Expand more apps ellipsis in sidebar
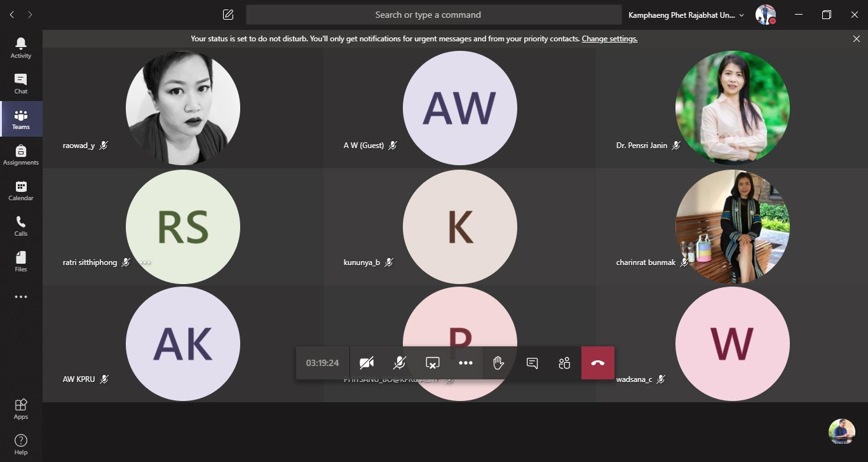Screen dimensions: 868x462 tap(21, 297)
